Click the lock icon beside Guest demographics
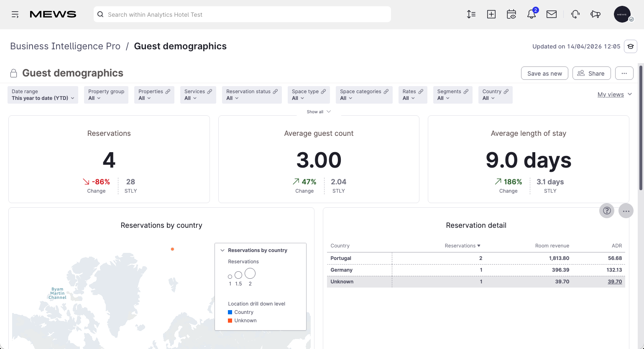The width and height of the screenshot is (644, 349). point(14,73)
